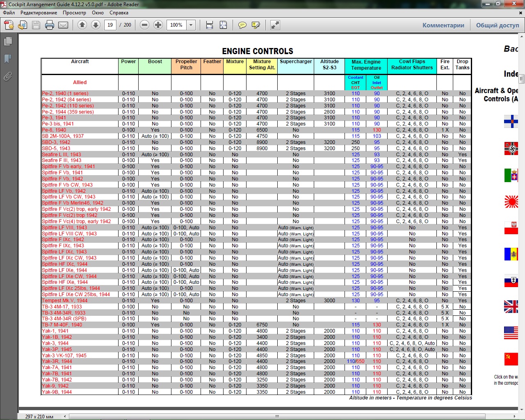This screenshot has width=525, height=420.
Task: Zoom in with the plus button
Action: [158, 25]
